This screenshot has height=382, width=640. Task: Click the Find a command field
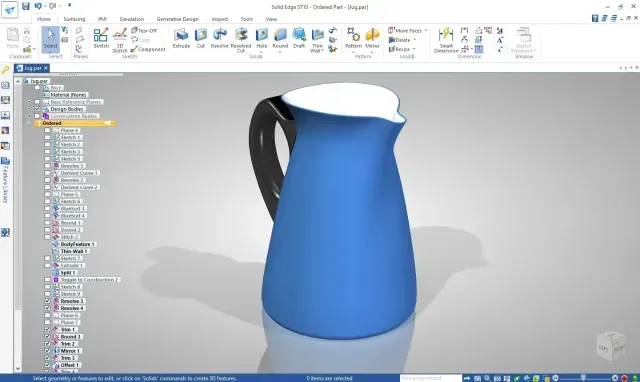431,378
